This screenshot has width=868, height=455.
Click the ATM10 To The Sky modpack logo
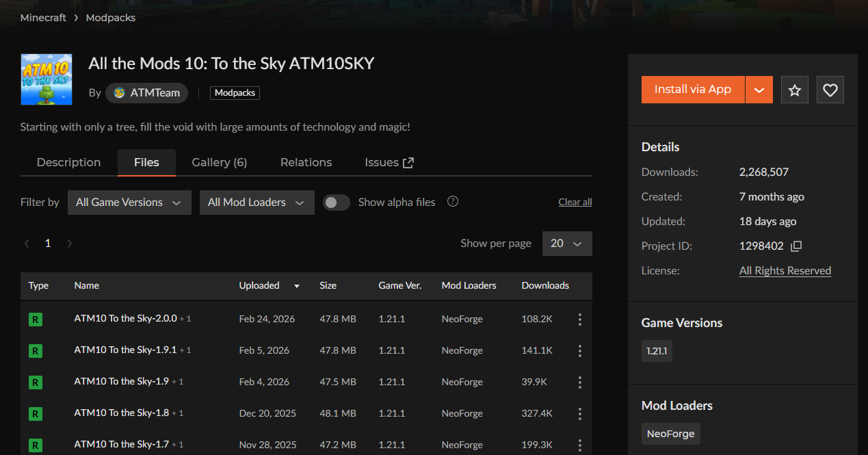(47, 79)
